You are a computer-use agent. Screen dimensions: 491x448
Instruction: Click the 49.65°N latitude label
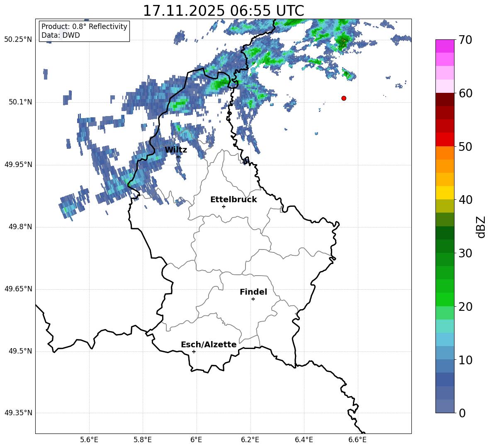[x=18, y=289]
